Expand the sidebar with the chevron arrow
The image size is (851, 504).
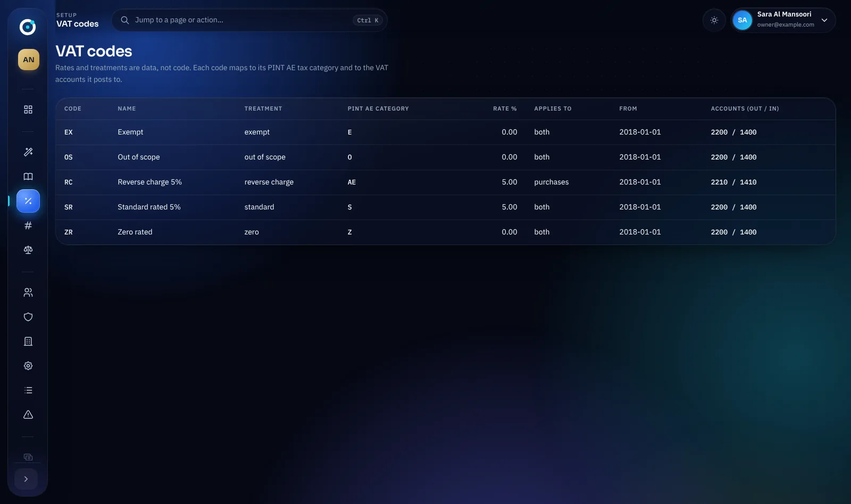coord(26,479)
